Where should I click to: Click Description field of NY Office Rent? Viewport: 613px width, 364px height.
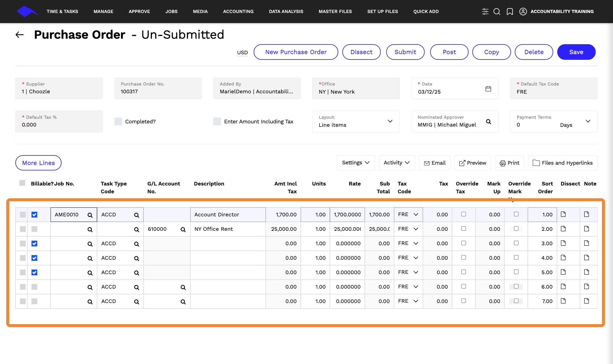tap(228, 229)
